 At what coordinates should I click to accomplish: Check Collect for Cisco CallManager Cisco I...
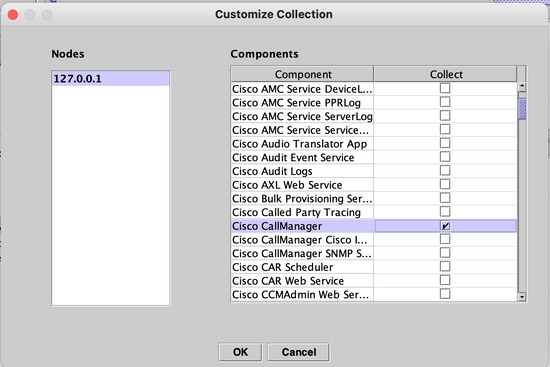[x=445, y=239]
